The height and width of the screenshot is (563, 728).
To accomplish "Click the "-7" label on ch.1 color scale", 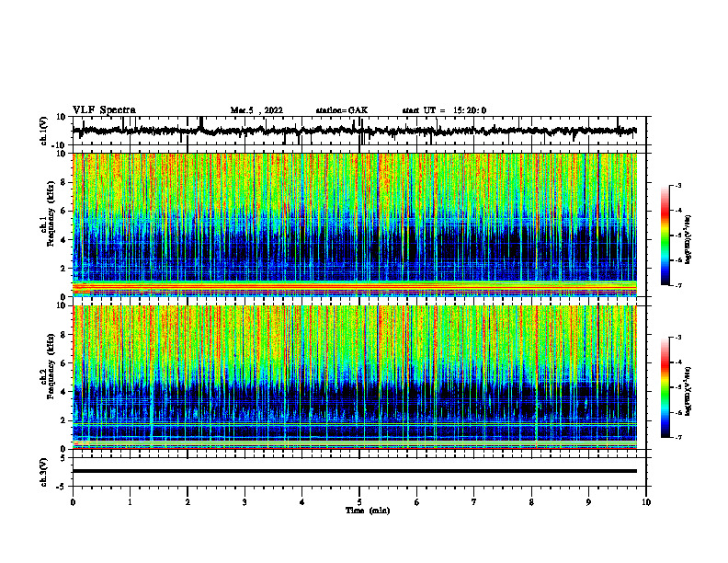I will pos(677,285).
